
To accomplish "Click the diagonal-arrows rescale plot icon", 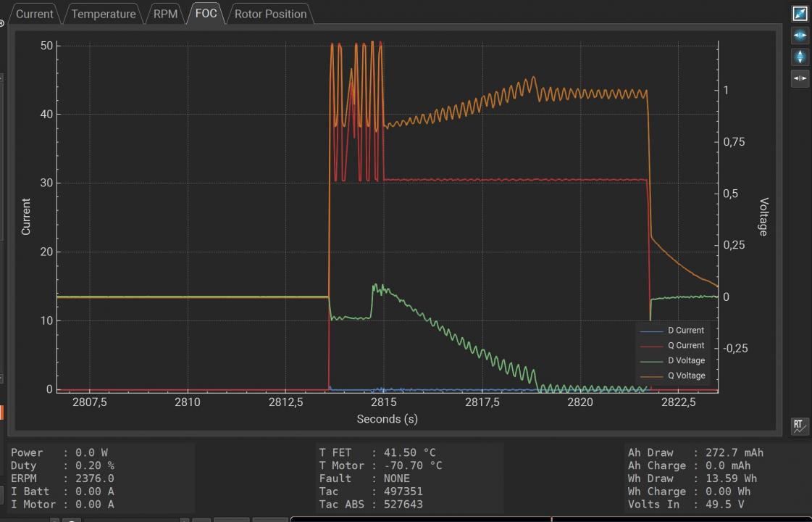I will tap(800, 14).
